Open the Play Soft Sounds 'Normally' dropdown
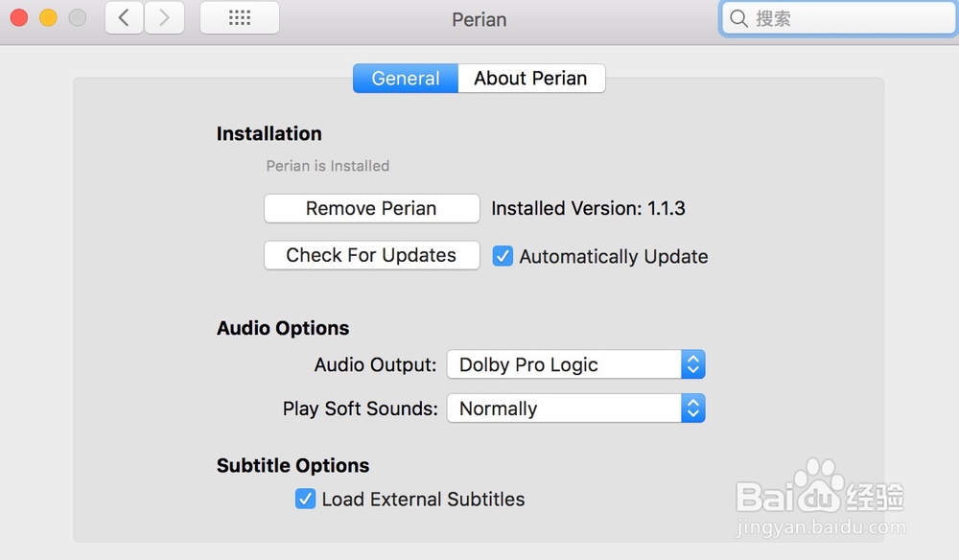The width and height of the screenshot is (959, 560). tap(576, 408)
